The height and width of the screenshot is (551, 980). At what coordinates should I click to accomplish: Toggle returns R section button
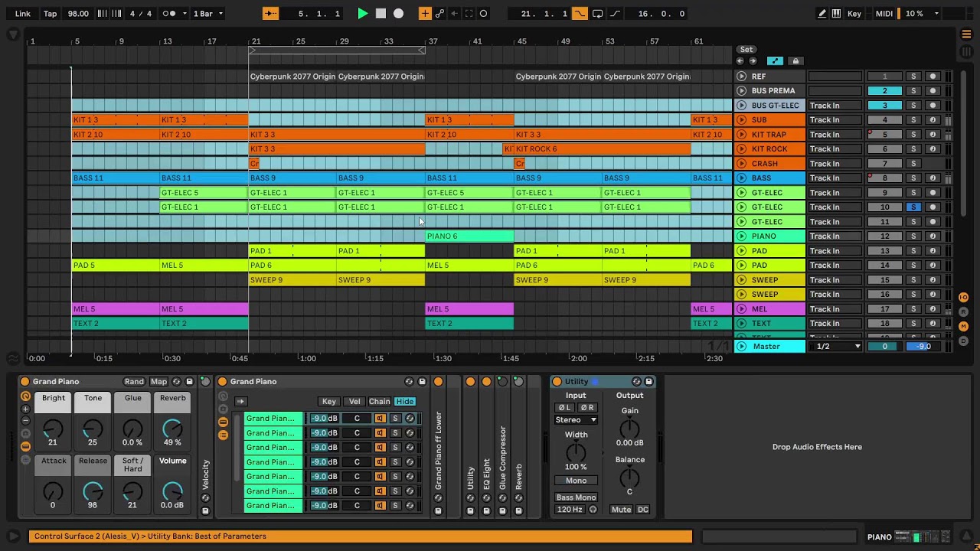[964, 312]
